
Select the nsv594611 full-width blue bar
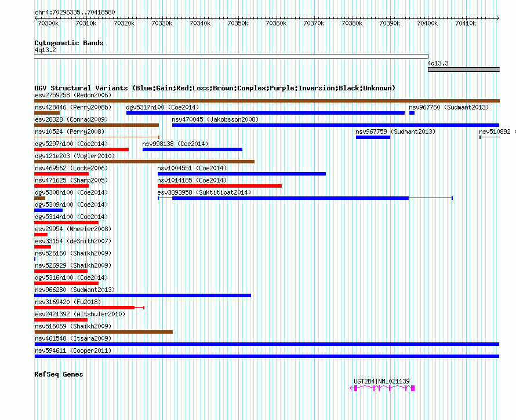point(267,356)
